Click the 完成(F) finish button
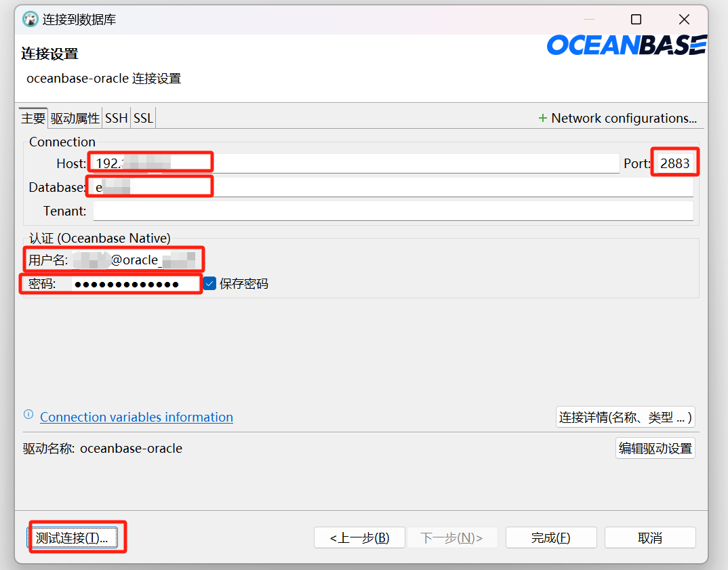Image resolution: width=728 pixels, height=570 pixels. click(550, 538)
